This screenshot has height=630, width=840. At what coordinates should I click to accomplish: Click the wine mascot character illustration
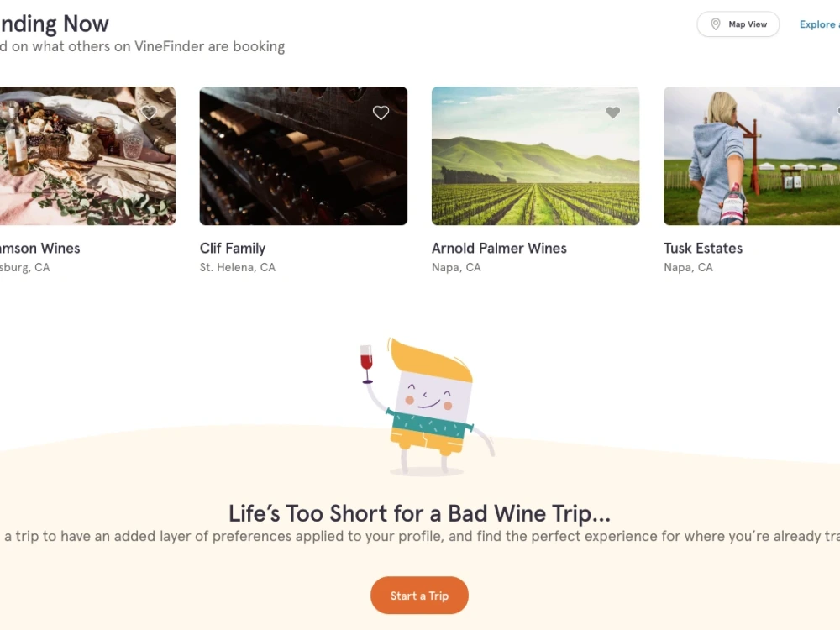coord(427,407)
